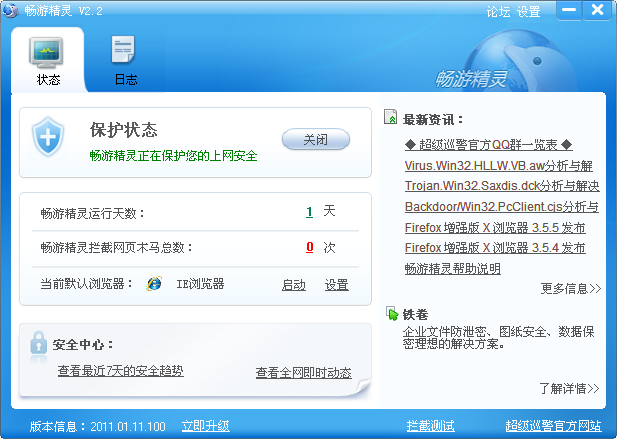Click 启动 to launch the default browser

(294, 285)
